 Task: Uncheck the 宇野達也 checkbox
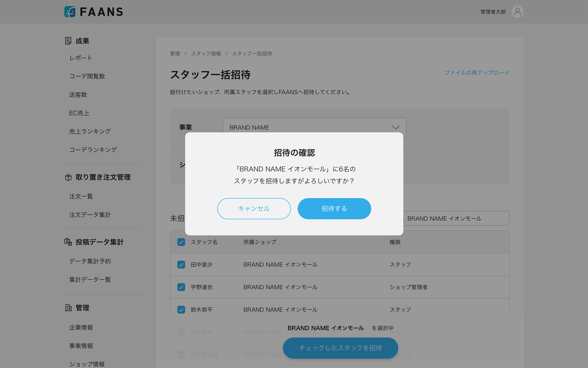tap(181, 287)
